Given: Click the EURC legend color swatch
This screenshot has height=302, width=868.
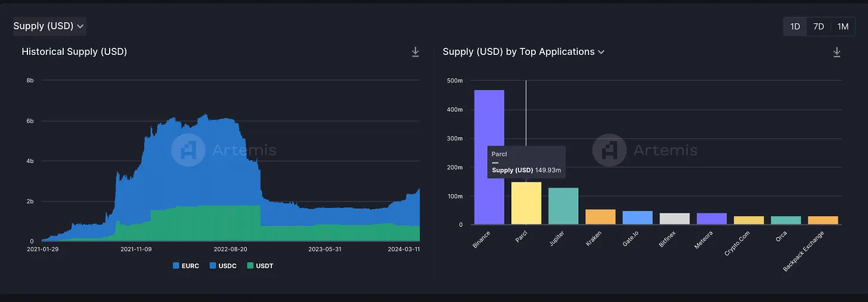Looking at the screenshot, I should click(176, 266).
